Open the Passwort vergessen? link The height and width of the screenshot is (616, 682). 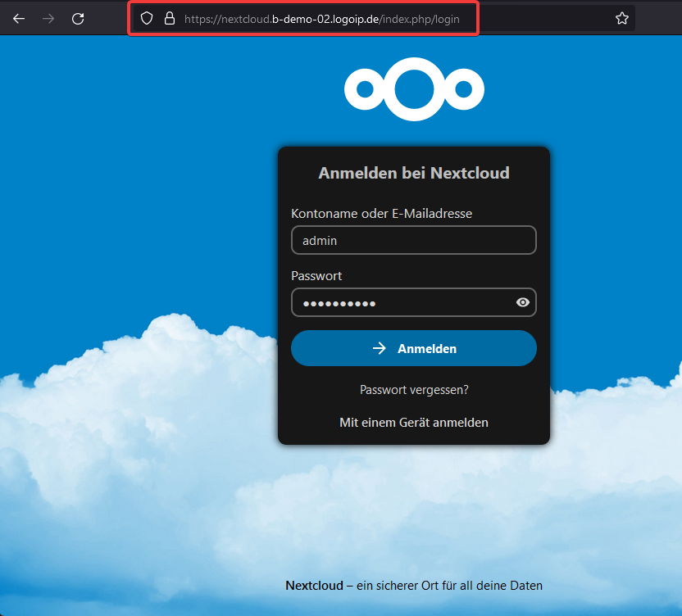click(414, 390)
